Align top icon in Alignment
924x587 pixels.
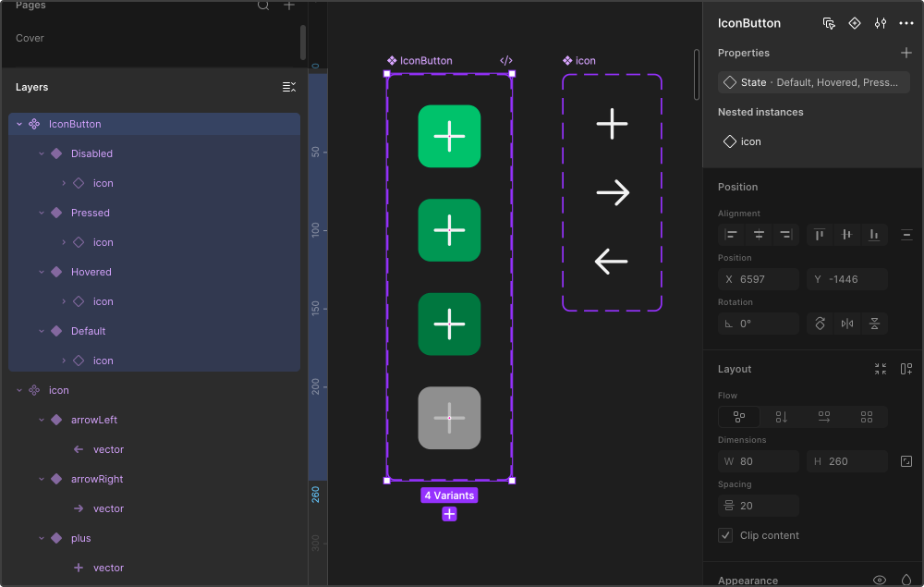pyautogui.click(x=819, y=235)
